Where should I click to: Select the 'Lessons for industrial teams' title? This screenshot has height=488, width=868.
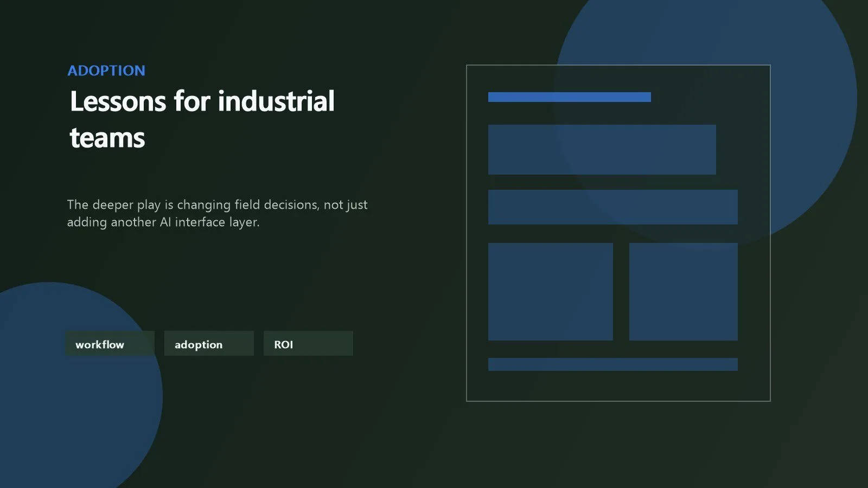tap(202, 119)
